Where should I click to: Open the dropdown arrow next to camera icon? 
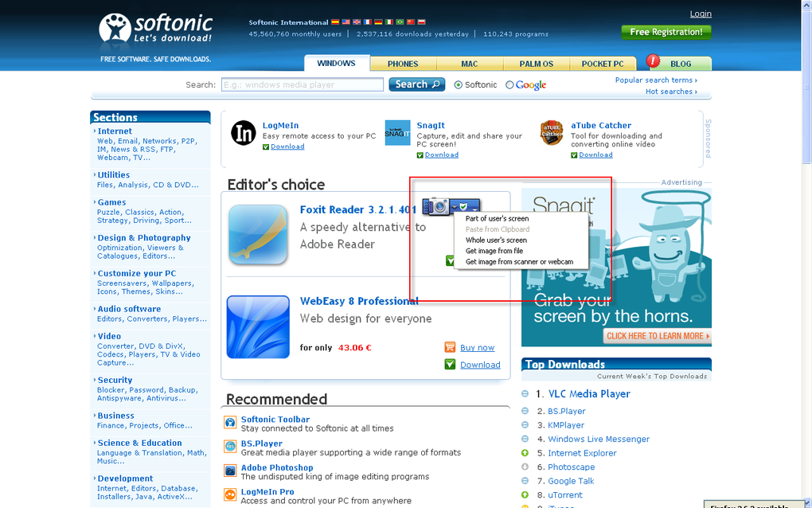click(454, 206)
